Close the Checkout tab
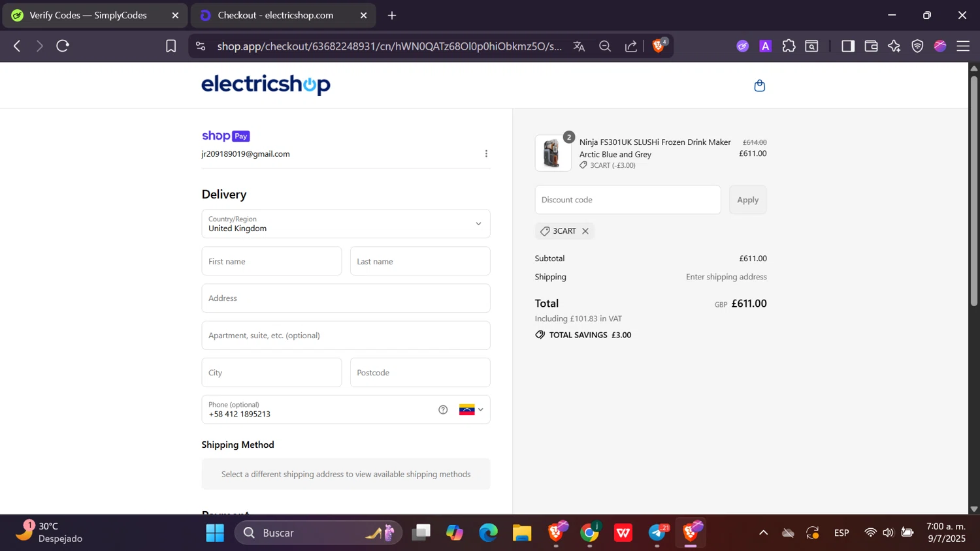 click(364, 15)
